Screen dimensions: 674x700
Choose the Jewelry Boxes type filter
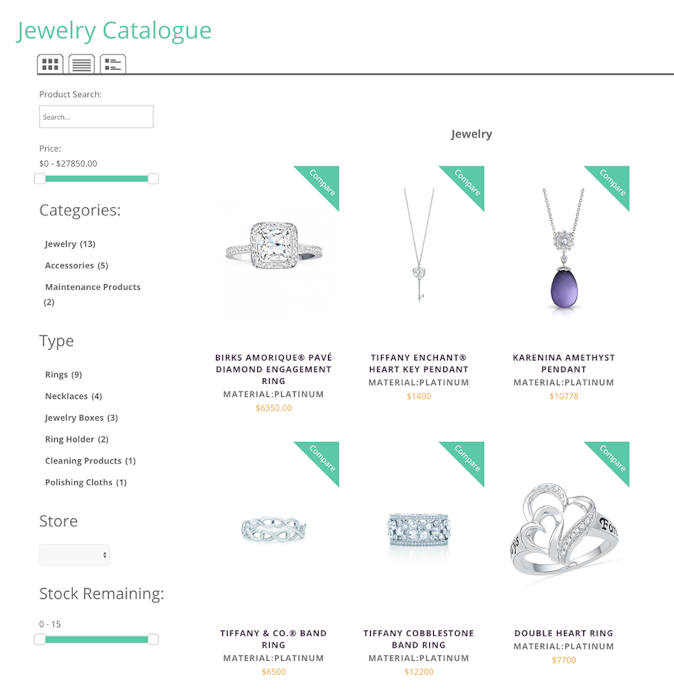81,417
